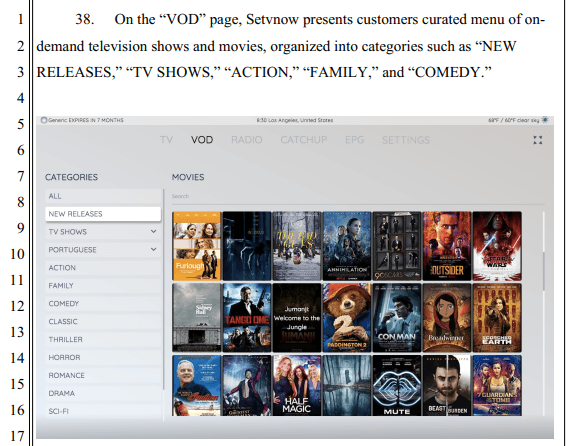Screen dimensions: 578x446
Task: Click the clear sky temperature text
Action: [513, 120]
